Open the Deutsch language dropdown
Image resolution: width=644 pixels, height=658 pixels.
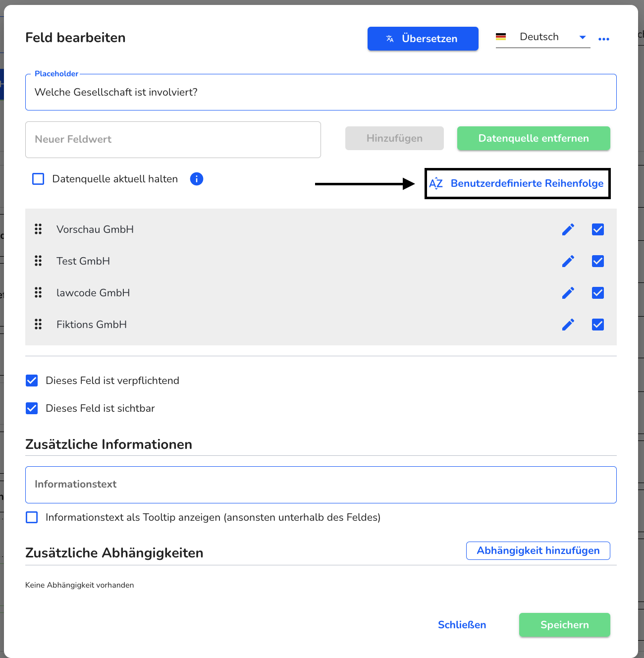(x=543, y=37)
